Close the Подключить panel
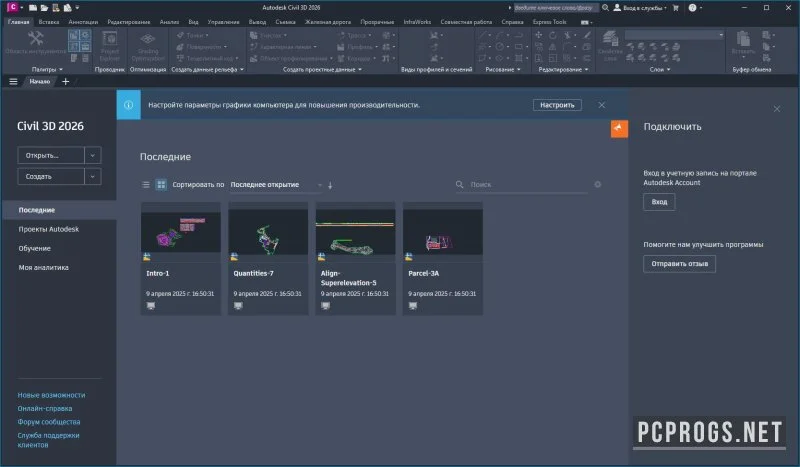Screen dimensions: 800x467 777,109
